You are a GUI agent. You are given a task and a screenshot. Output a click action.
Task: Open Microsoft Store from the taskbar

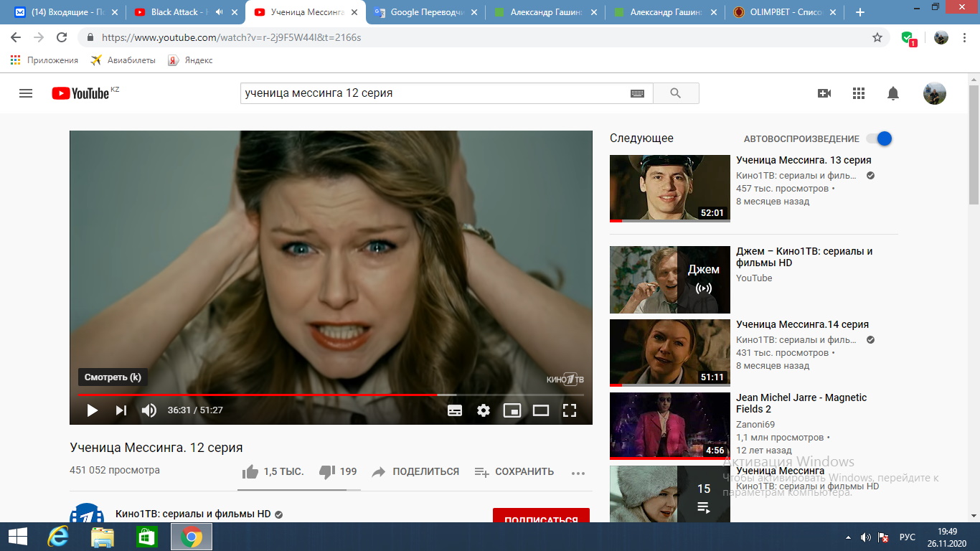[147, 537]
